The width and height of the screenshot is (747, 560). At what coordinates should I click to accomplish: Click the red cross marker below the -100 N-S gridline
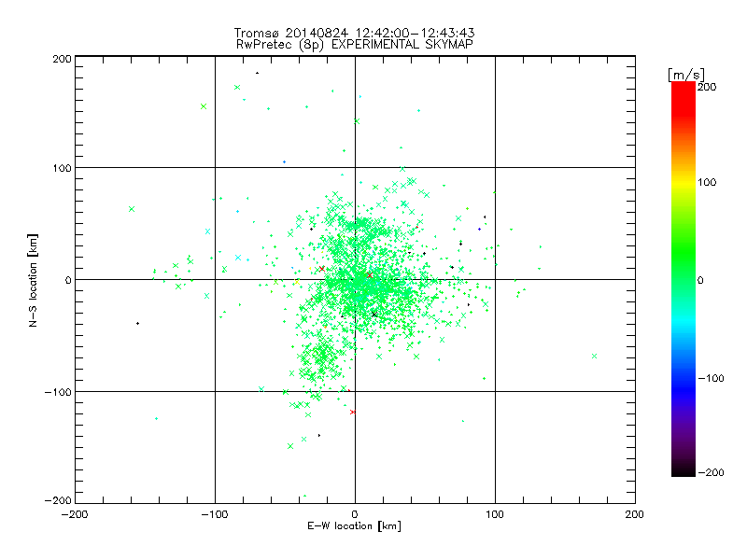353,412
